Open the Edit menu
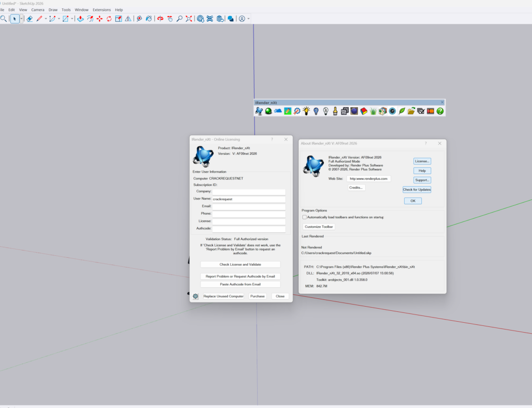 pos(11,10)
